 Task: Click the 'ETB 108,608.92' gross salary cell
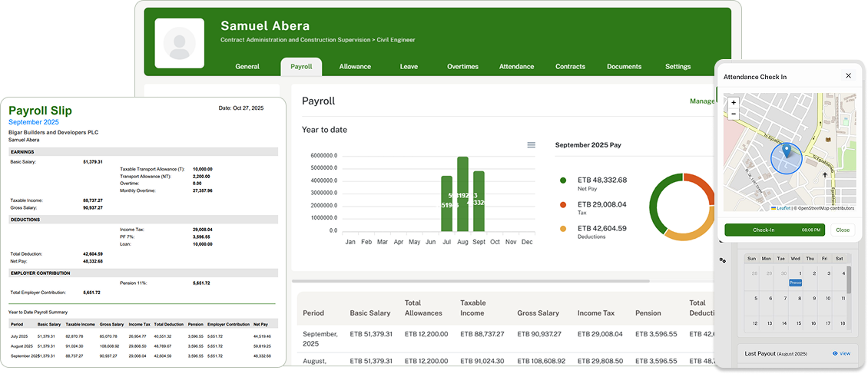point(542,361)
